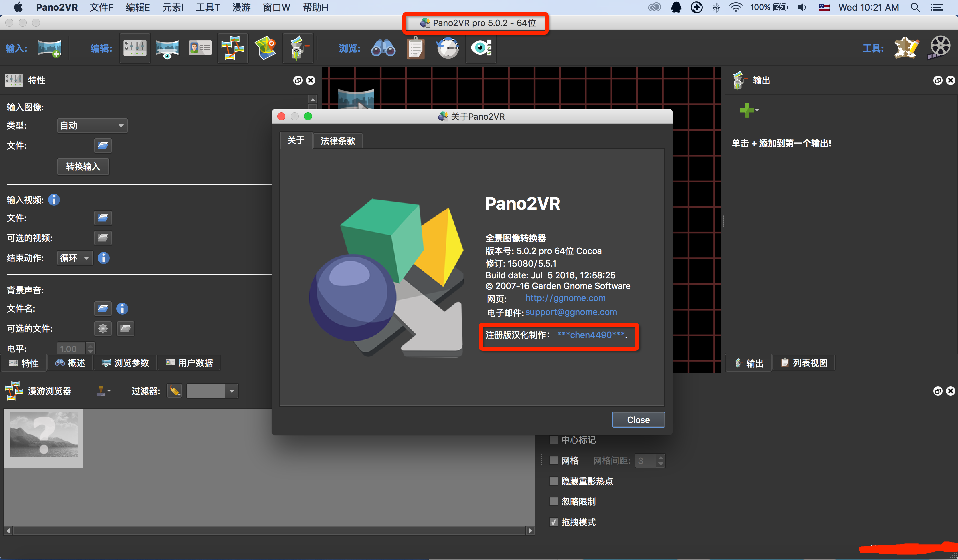This screenshot has width=958, height=560.
Task: Click the 转换输入 button
Action: point(83,166)
